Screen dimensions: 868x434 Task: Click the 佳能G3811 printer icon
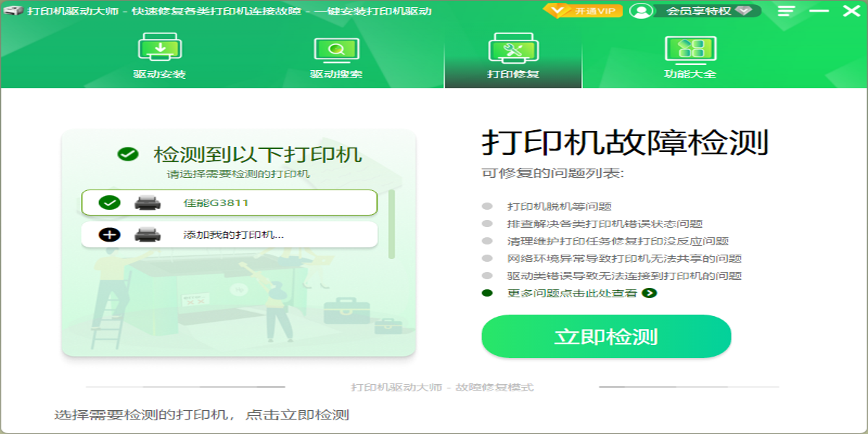pos(147,203)
